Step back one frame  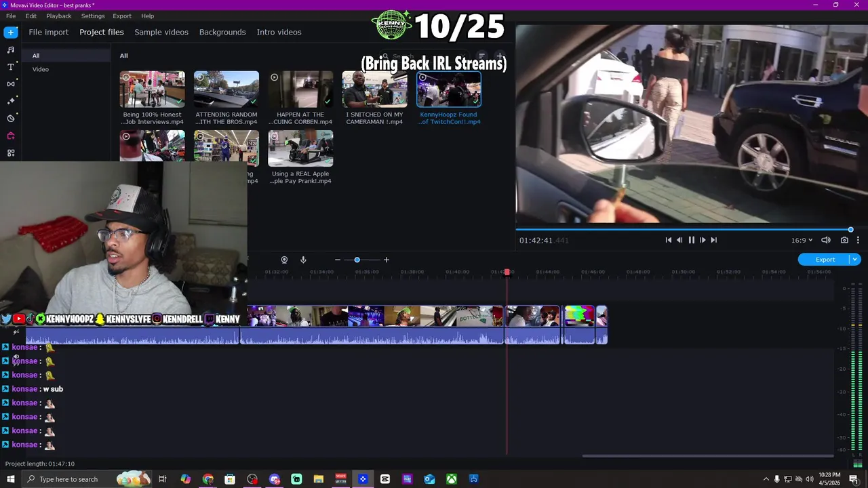[679, 240]
